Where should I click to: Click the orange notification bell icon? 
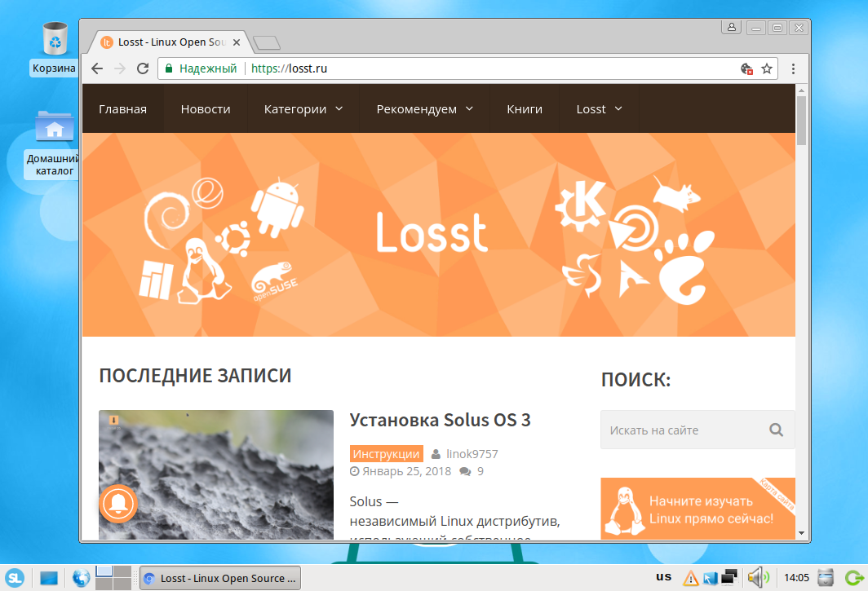click(118, 504)
